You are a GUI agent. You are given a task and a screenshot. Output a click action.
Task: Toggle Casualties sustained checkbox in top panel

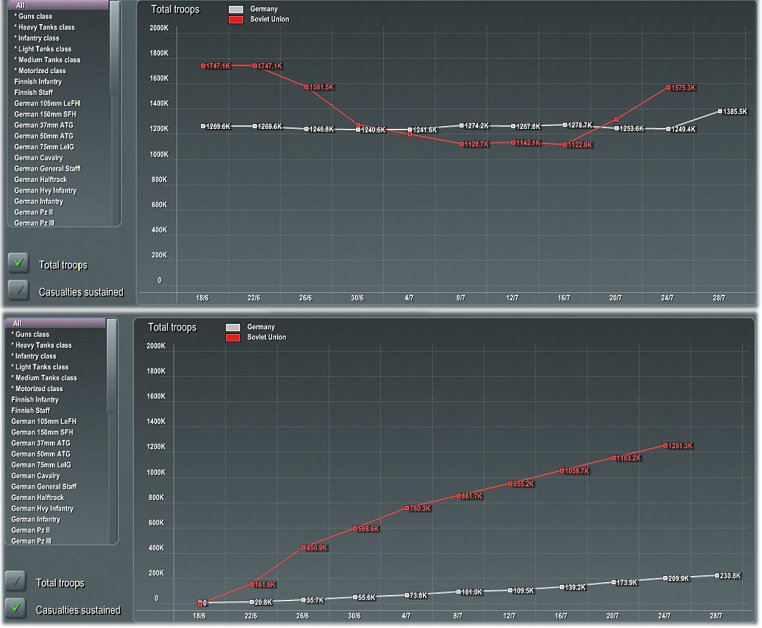coord(18,291)
